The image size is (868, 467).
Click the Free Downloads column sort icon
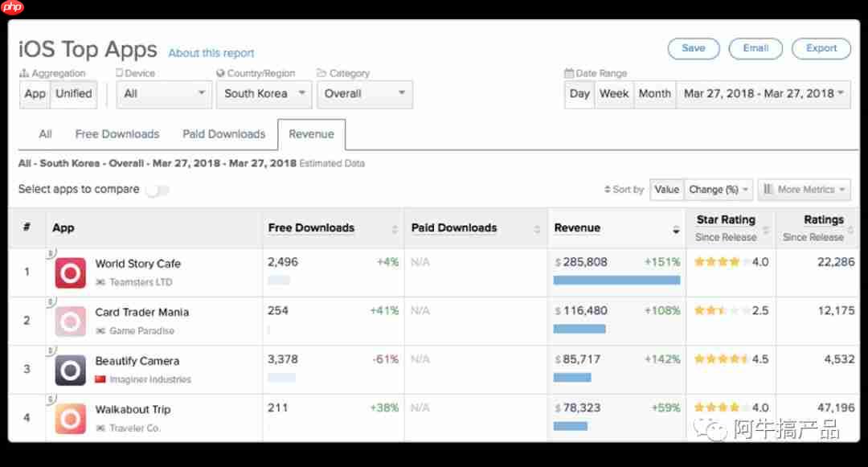[395, 229]
